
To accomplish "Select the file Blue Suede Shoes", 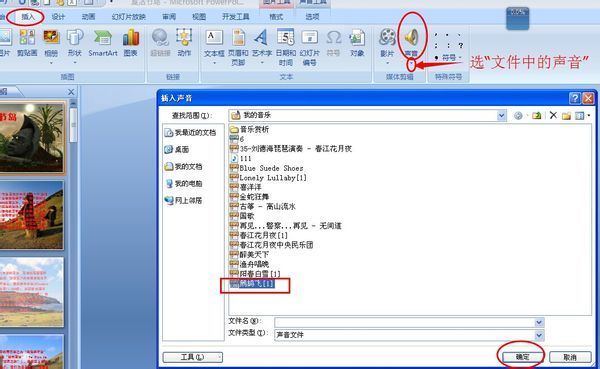I will click(266, 168).
